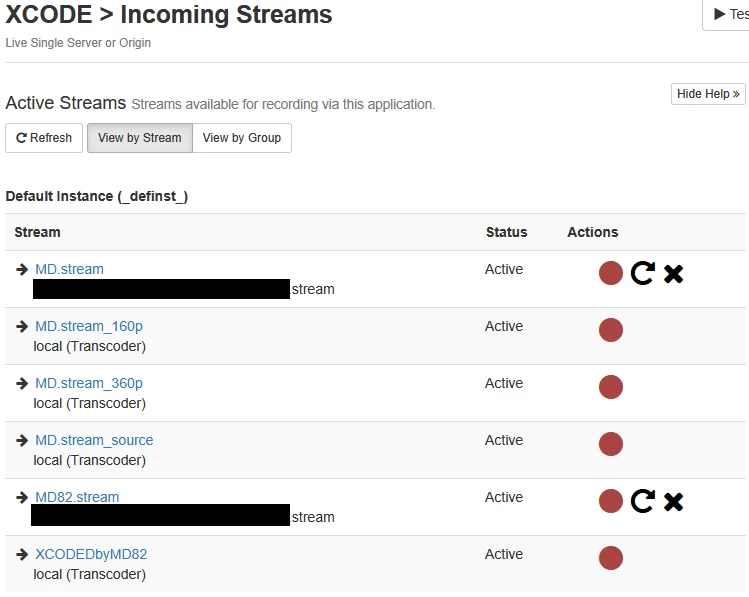Switch to View by Group
Screen dimensions: 749x597
[242, 138]
